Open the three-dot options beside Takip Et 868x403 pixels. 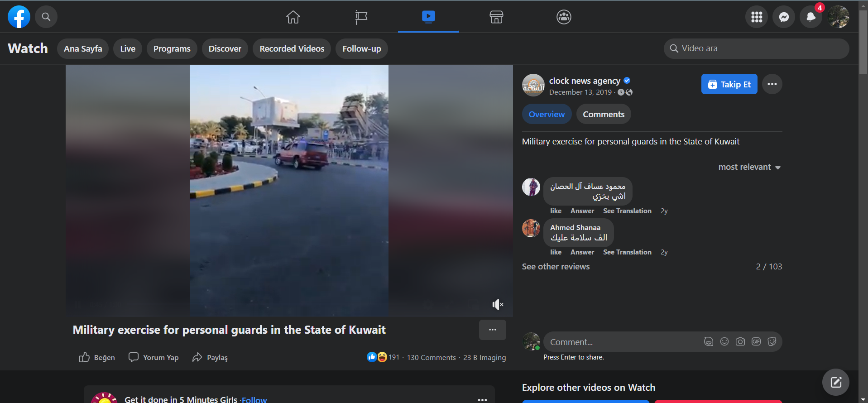pos(772,84)
